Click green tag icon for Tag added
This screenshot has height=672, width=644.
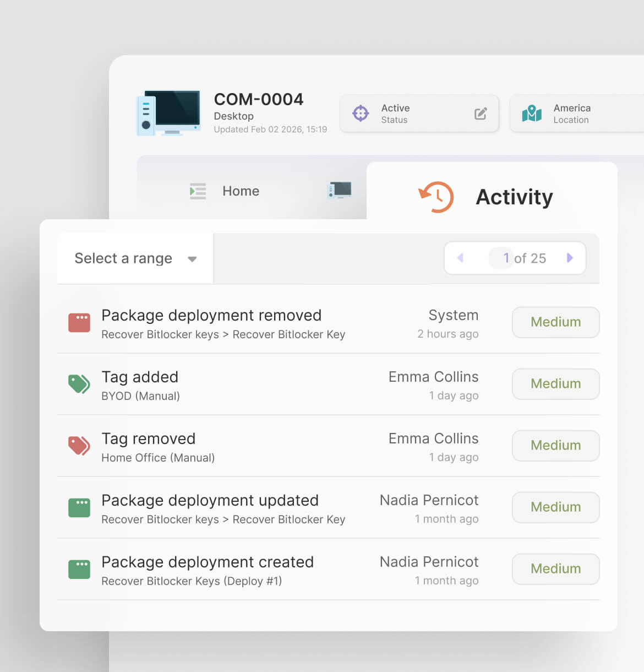(79, 384)
